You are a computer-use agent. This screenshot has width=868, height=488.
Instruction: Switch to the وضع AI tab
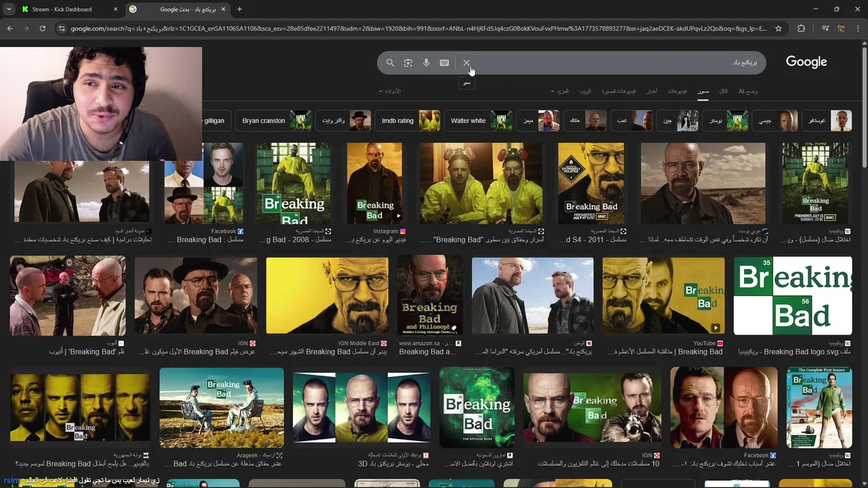coord(748,91)
